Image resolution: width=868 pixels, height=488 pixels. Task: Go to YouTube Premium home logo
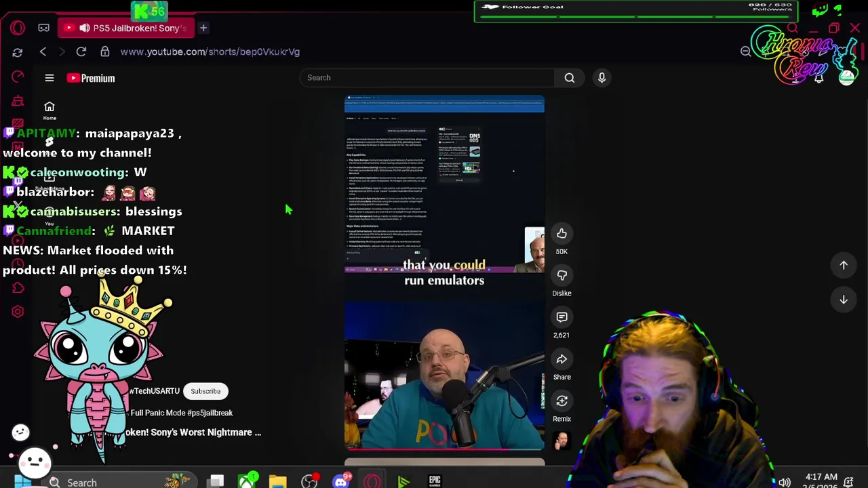[x=91, y=78]
